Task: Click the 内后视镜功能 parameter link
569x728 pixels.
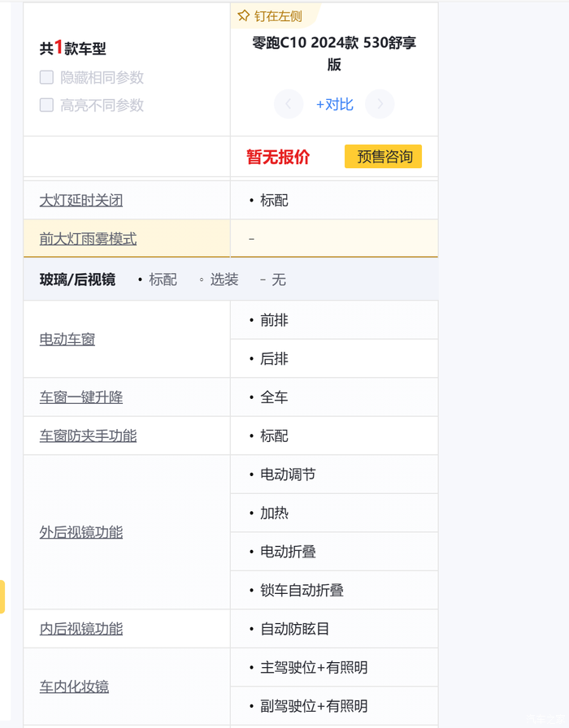Action: coord(81,628)
